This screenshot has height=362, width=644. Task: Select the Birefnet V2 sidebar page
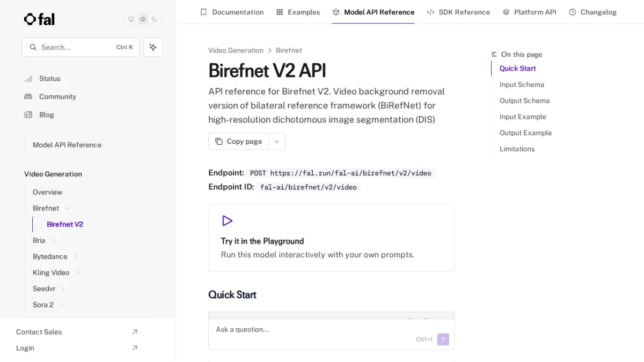click(65, 224)
